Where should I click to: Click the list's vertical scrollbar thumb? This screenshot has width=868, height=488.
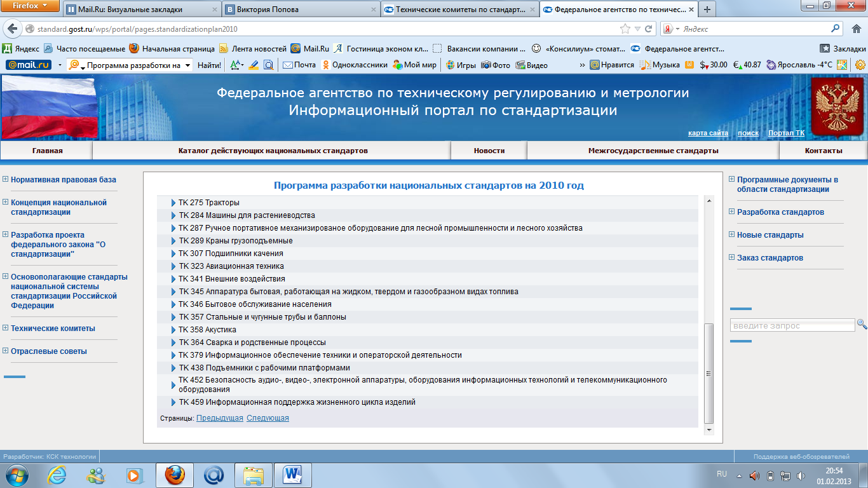click(x=709, y=373)
